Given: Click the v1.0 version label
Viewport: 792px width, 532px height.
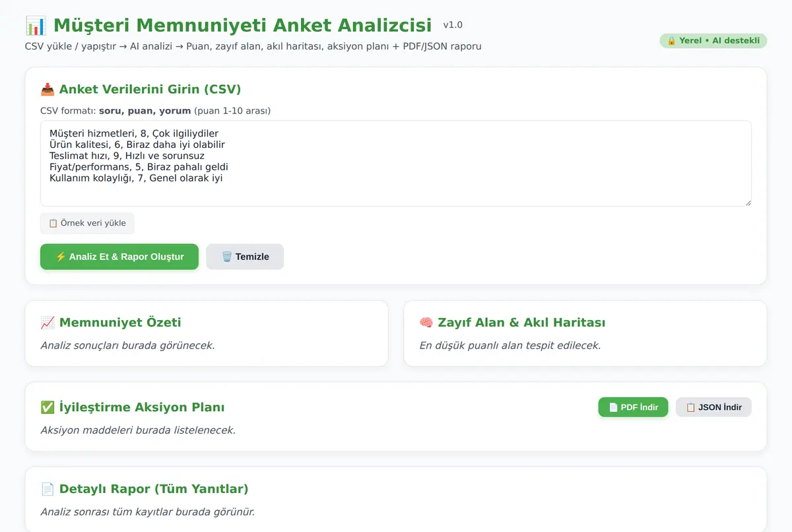Looking at the screenshot, I should 453,25.
